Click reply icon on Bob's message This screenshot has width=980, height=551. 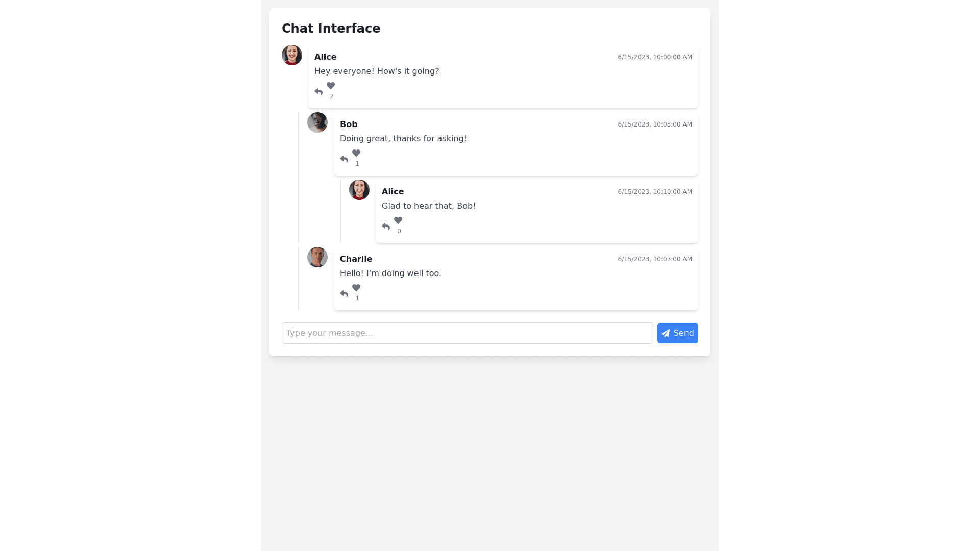coord(344,159)
